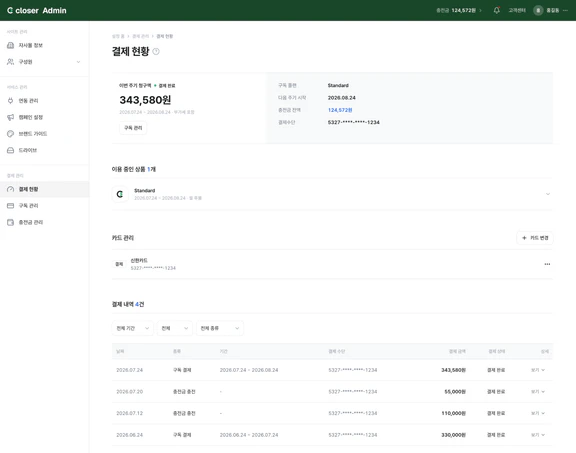This screenshot has height=453, width=576.
Task: Open the 전체 status filter dropdown
Action: (175, 328)
